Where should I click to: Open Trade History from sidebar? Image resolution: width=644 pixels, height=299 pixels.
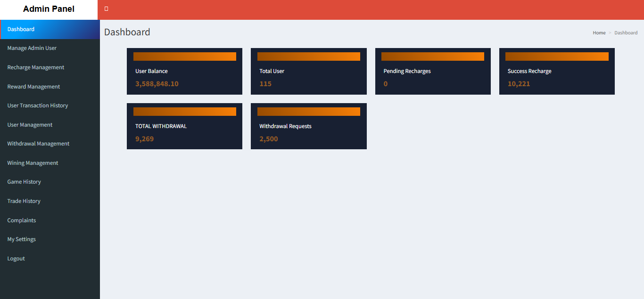click(24, 201)
